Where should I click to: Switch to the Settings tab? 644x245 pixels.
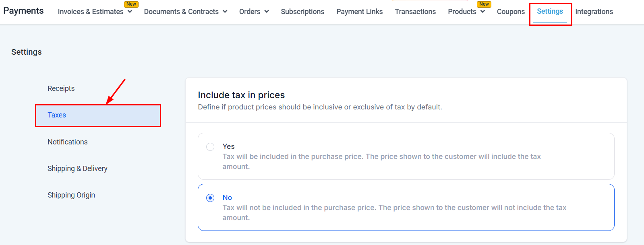pyautogui.click(x=550, y=12)
